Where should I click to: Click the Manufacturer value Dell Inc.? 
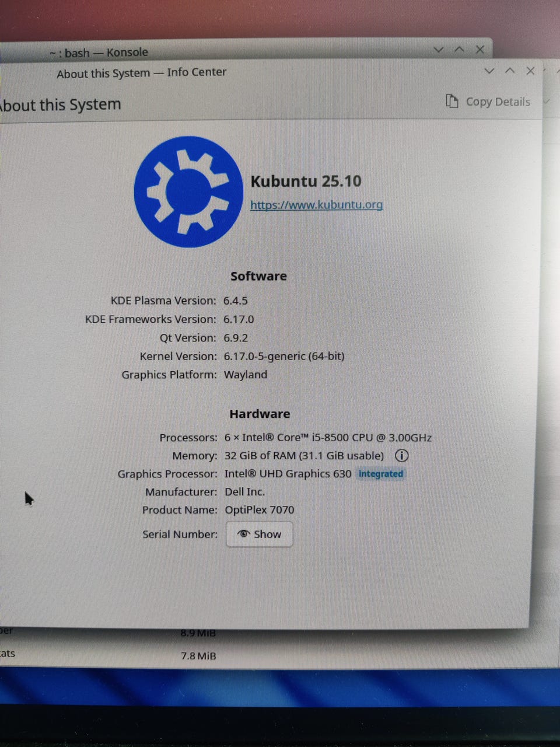(244, 492)
